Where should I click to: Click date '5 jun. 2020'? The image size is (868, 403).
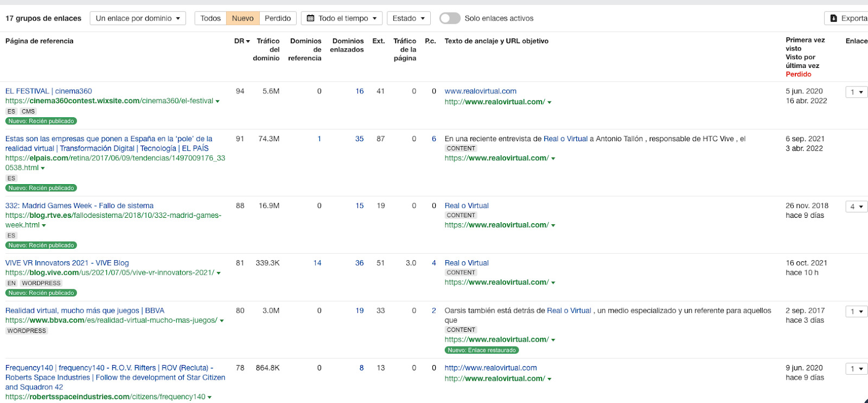(x=805, y=91)
